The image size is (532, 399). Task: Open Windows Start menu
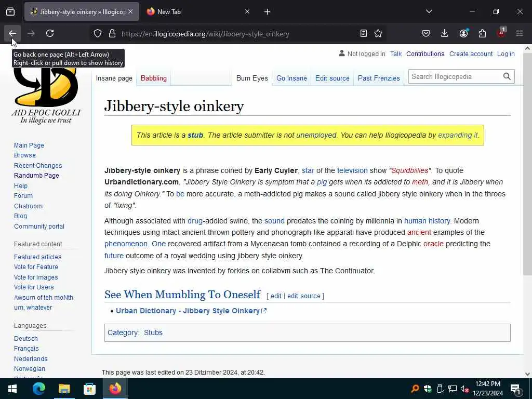(x=12, y=389)
